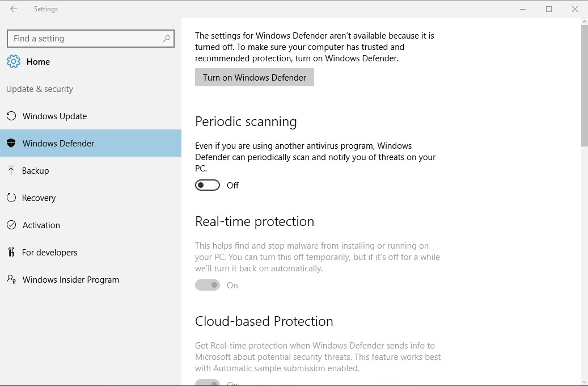588x386 pixels.
Task: Click the Activation checkmark icon
Action: [11, 225]
